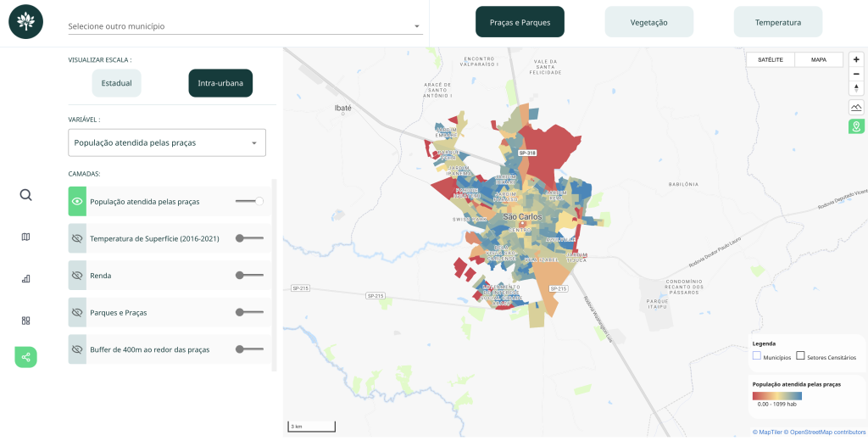Image resolution: width=868 pixels, height=441 pixels.
Task: Toggle terrain with the mountain icon
Action: (856, 107)
